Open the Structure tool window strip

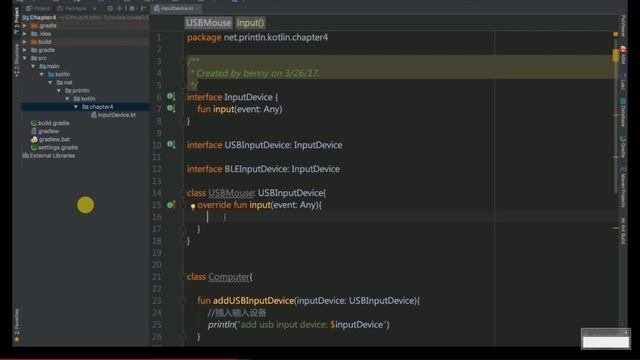[17, 60]
